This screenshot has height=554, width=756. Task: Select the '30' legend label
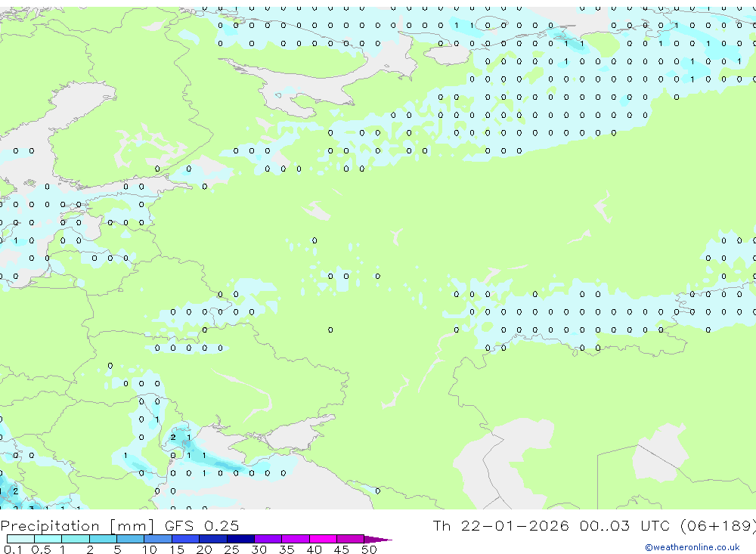[259, 549]
